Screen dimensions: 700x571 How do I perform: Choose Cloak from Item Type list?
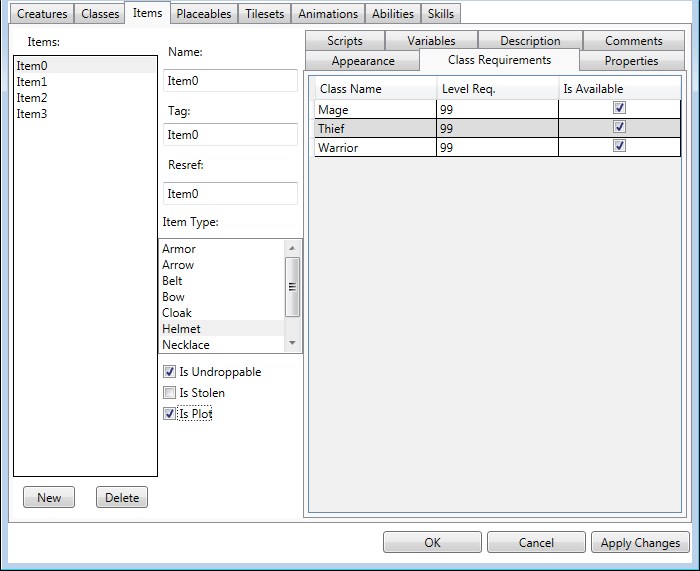tap(177, 313)
